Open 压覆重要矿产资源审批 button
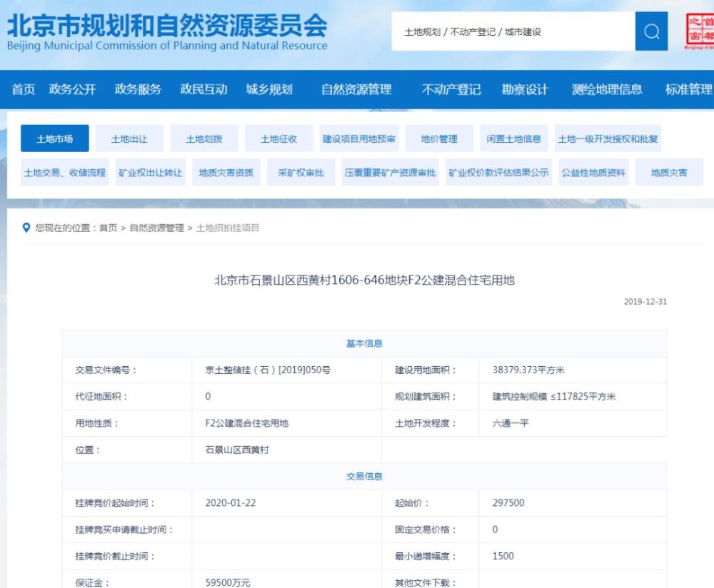Screen dimensions: 714x588 coord(391,172)
